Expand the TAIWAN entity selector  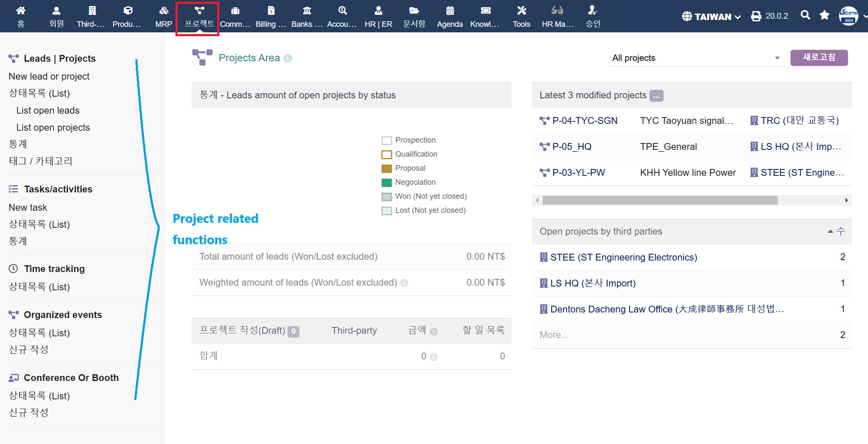pos(711,17)
